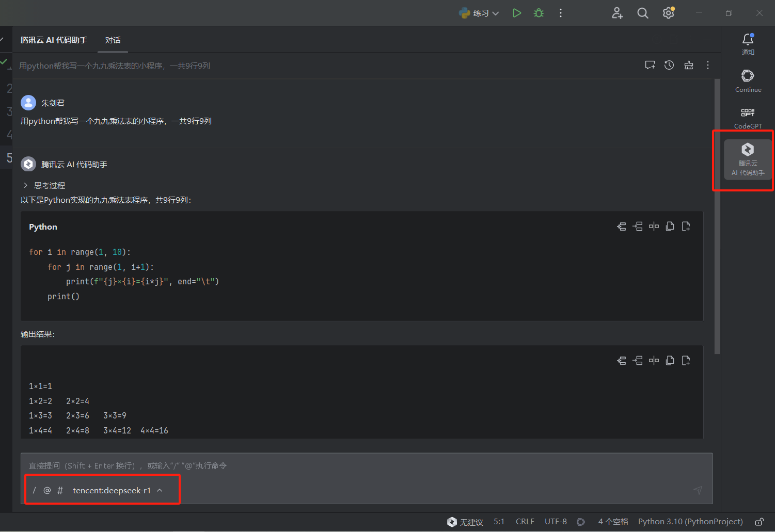Go to line via 5:1 cursor position
Image resolution: width=775 pixels, height=532 pixels.
[499, 522]
